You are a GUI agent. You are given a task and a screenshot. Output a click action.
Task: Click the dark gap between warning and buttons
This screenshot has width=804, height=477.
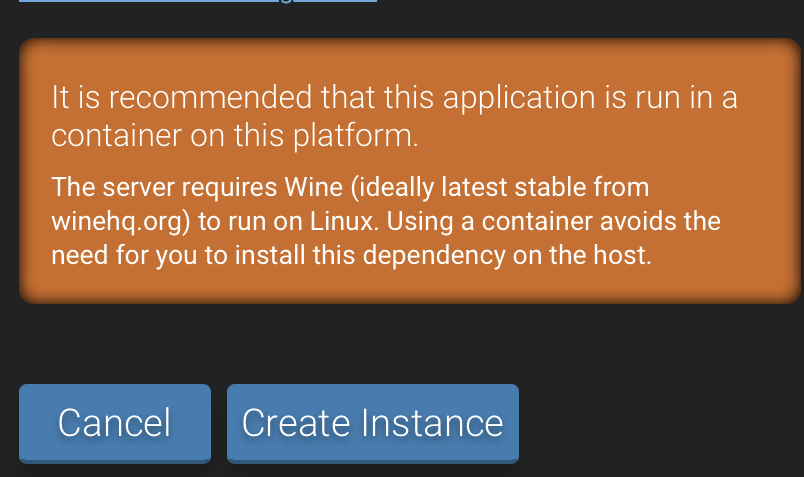coord(400,343)
